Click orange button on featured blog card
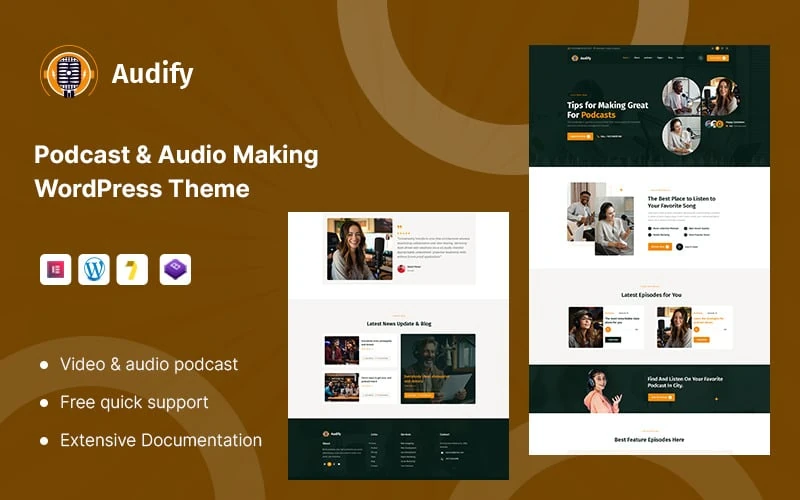Screen dimensions: 800x500 click(419, 395)
